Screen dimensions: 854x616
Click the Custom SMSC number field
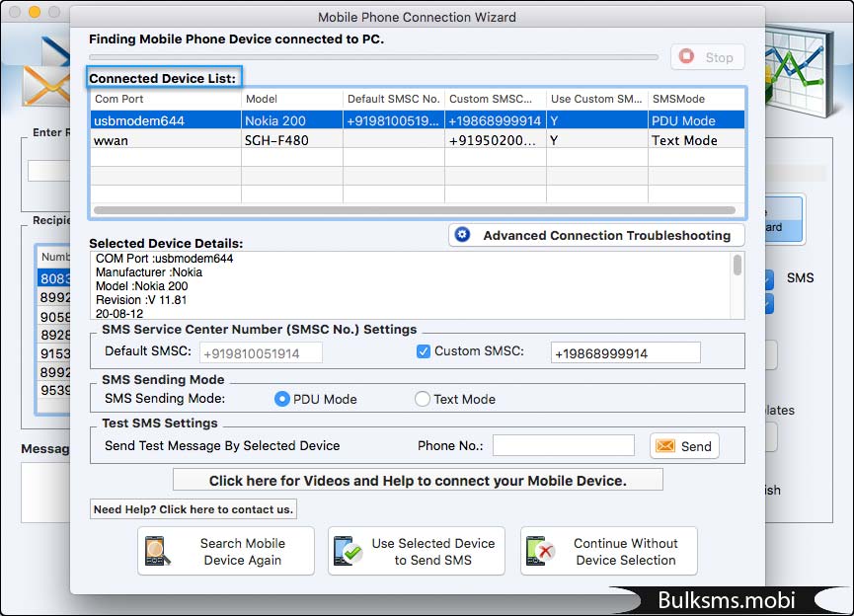[x=626, y=353]
